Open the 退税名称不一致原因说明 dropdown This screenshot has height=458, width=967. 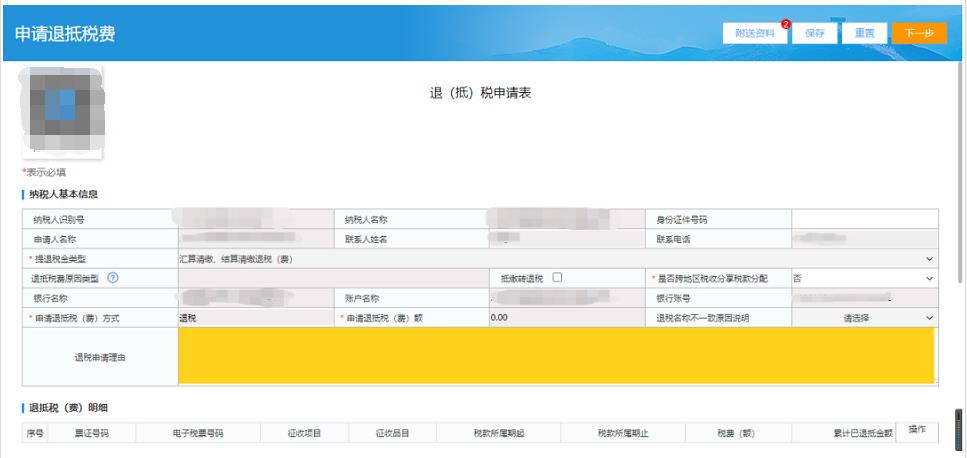coord(865,318)
